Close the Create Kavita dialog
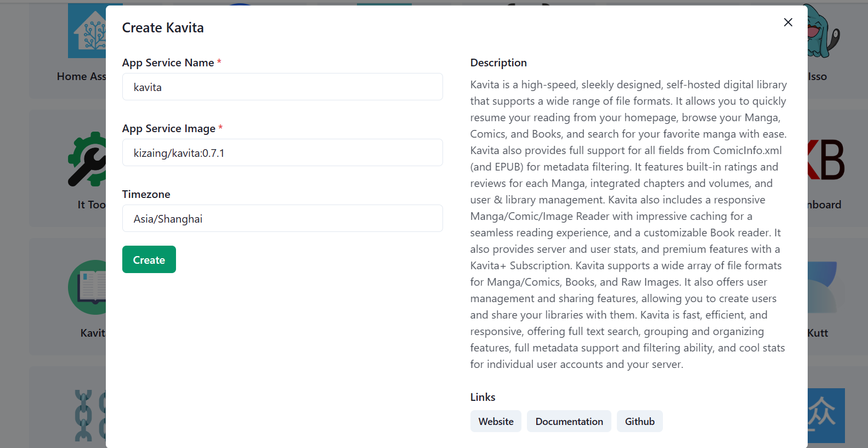This screenshot has height=448, width=868. click(788, 22)
